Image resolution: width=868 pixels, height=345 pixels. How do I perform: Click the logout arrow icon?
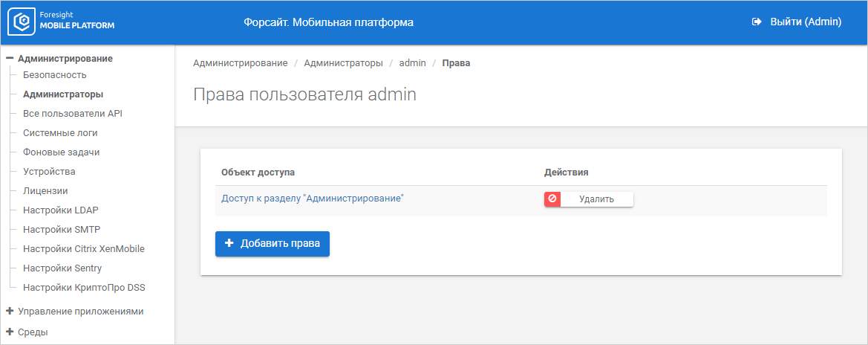[757, 22]
